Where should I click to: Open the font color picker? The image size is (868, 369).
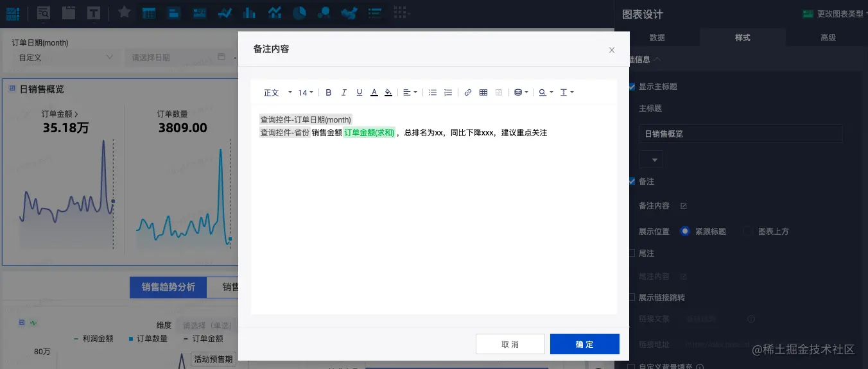(x=374, y=92)
